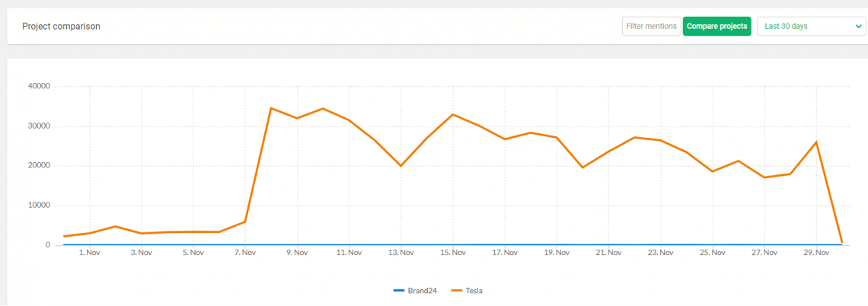This screenshot has height=306, width=868.
Task: Select Tesla's data point on 10 Nov
Action: [323, 109]
